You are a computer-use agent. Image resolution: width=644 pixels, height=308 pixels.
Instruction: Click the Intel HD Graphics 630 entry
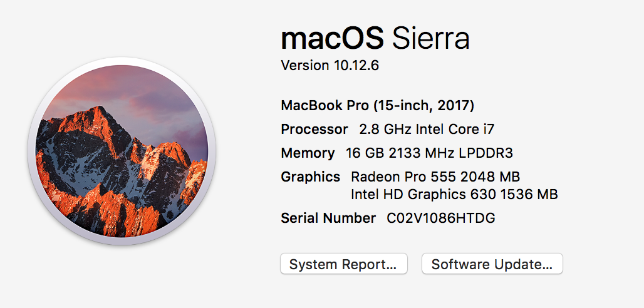[x=408, y=195]
